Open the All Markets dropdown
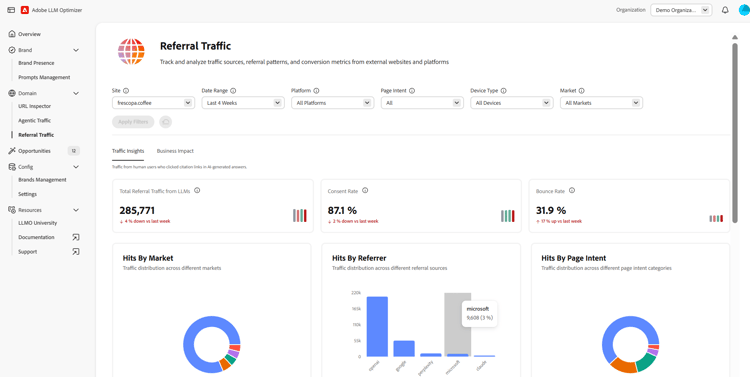The width and height of the screenshot is (750, 377). pos(601,103)
